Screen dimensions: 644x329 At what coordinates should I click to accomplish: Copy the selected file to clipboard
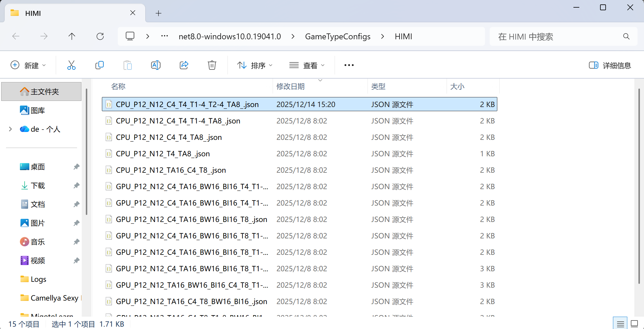100,65
